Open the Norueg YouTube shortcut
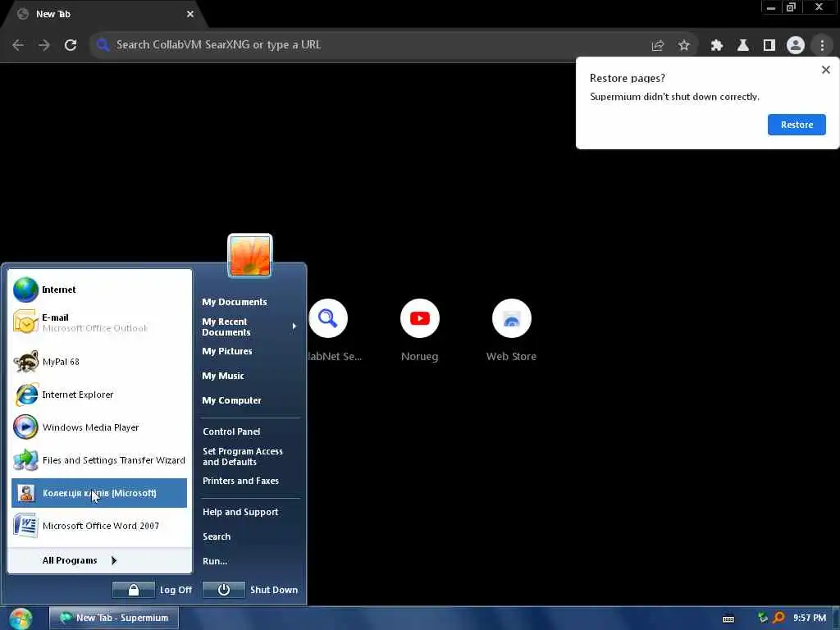Image resolution: width=840 pixels, height=630 pixels. click(419, 331)
